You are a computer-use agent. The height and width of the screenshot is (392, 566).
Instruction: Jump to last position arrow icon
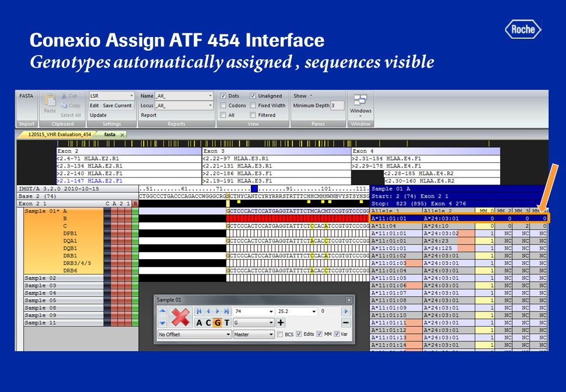click(x=226, y=311)
